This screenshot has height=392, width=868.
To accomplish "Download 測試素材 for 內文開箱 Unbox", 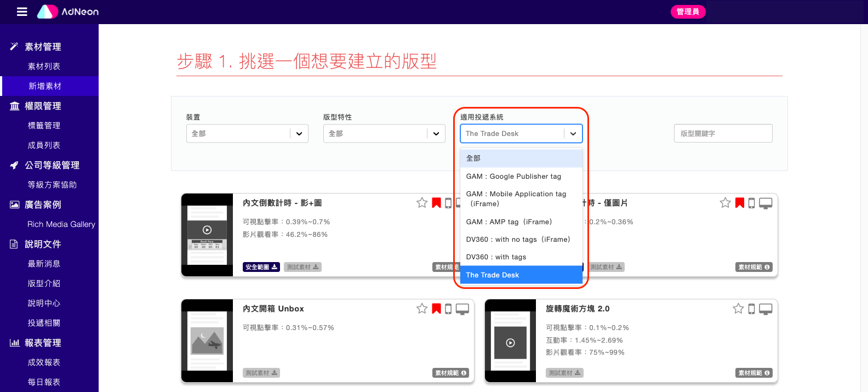I will (x=261, y=373).
